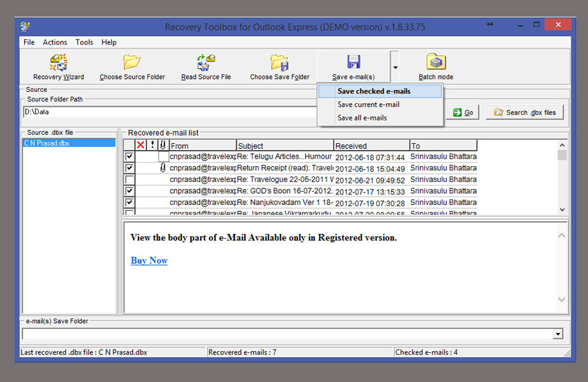Check the Travelogue 22-05-2011 email checkbox
The image size is (588, 382).
coord(129,179)
